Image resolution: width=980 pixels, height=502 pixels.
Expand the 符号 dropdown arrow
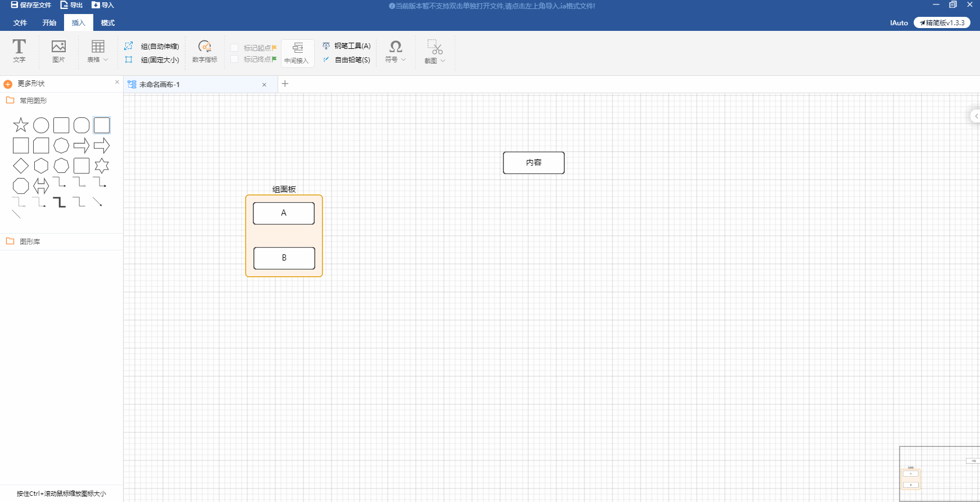click(403, 60)
